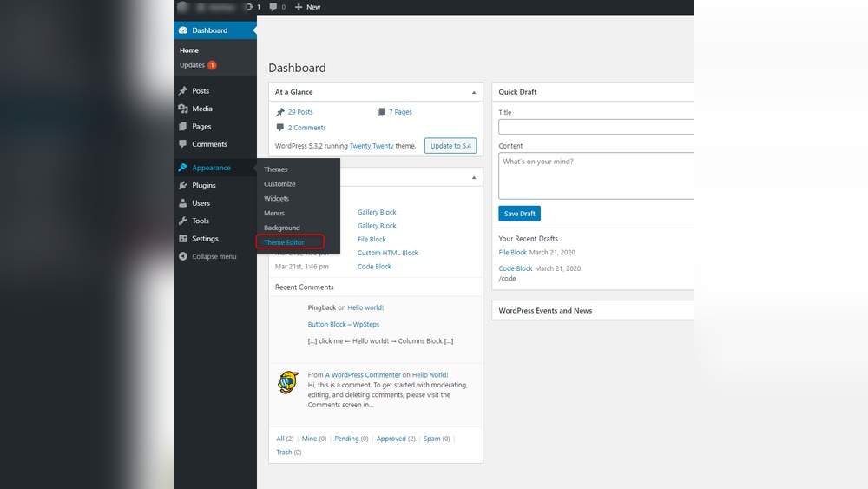
Task: Click the Media icon in sidebar
Action: [183, 109]
